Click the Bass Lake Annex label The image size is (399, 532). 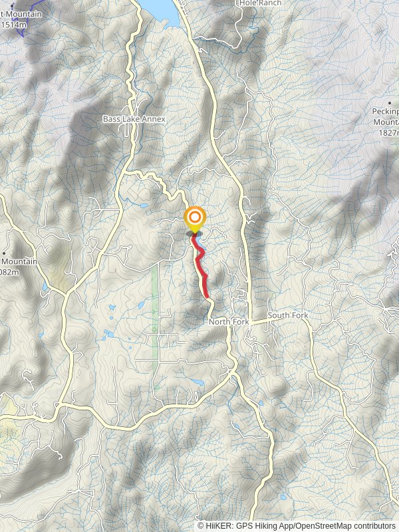[x=134, y=119]
